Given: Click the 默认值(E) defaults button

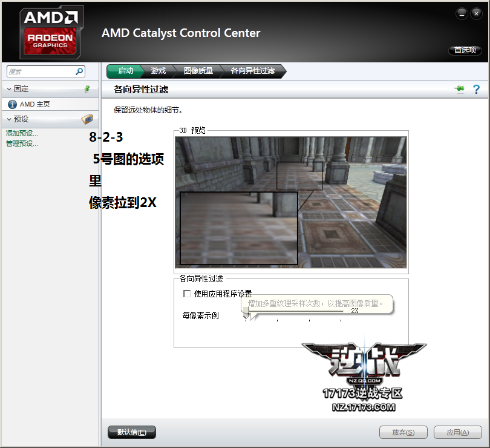Looking at the screenshot, I should pos(131,432).
